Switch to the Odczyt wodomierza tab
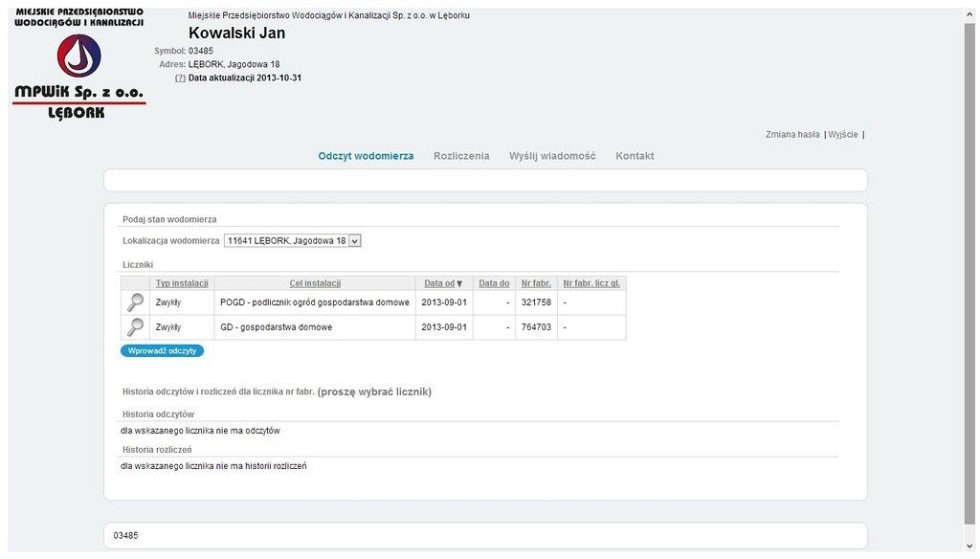Screen dimensions: 980x559 click(366, 156)
